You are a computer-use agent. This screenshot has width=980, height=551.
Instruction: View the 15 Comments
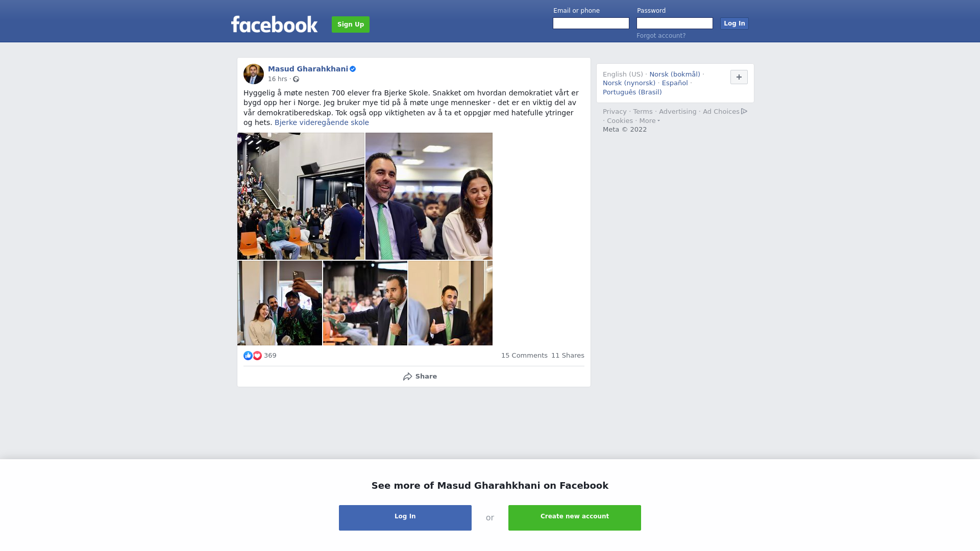click(x=524, y=356)
